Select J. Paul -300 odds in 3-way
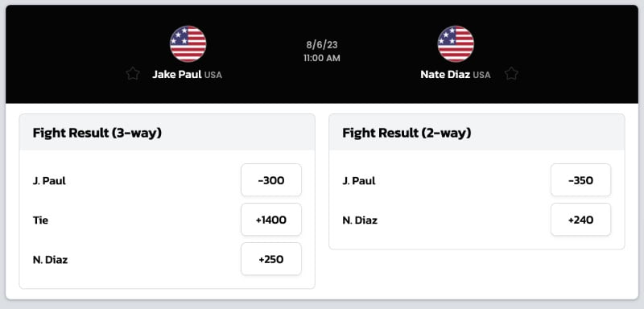The height and width of the screenshot is (309, 644). [271, 180]
